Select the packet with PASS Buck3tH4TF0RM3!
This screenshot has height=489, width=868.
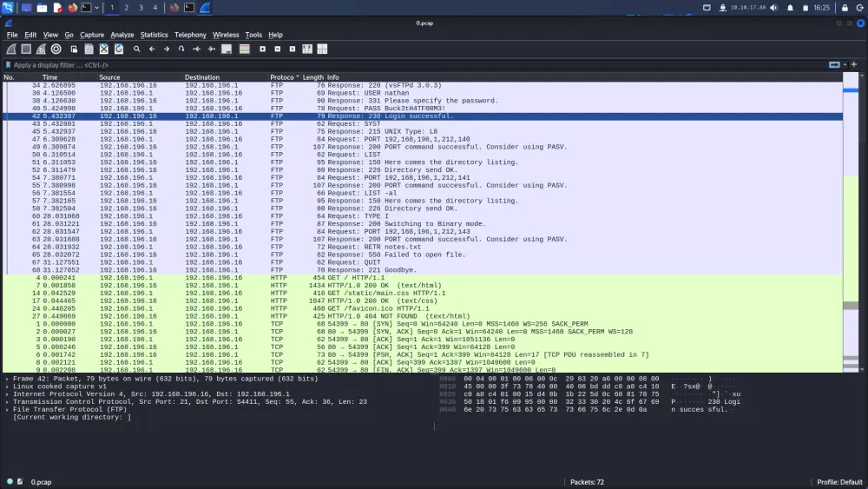click(423, 109)
